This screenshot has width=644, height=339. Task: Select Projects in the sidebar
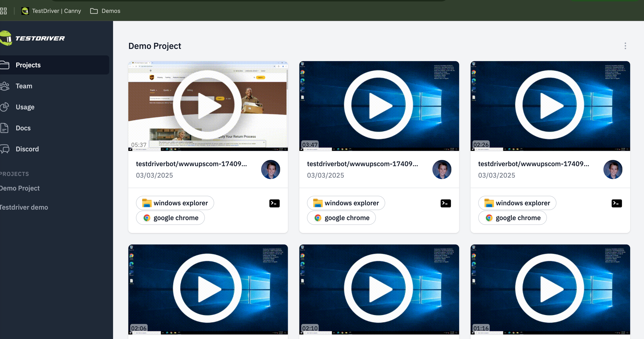coord(28,65)
